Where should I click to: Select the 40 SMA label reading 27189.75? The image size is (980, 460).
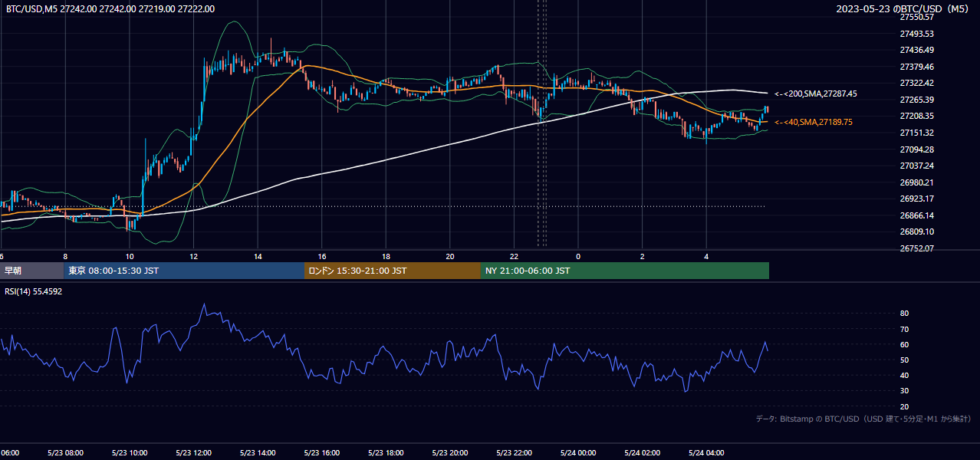point(813,122)
